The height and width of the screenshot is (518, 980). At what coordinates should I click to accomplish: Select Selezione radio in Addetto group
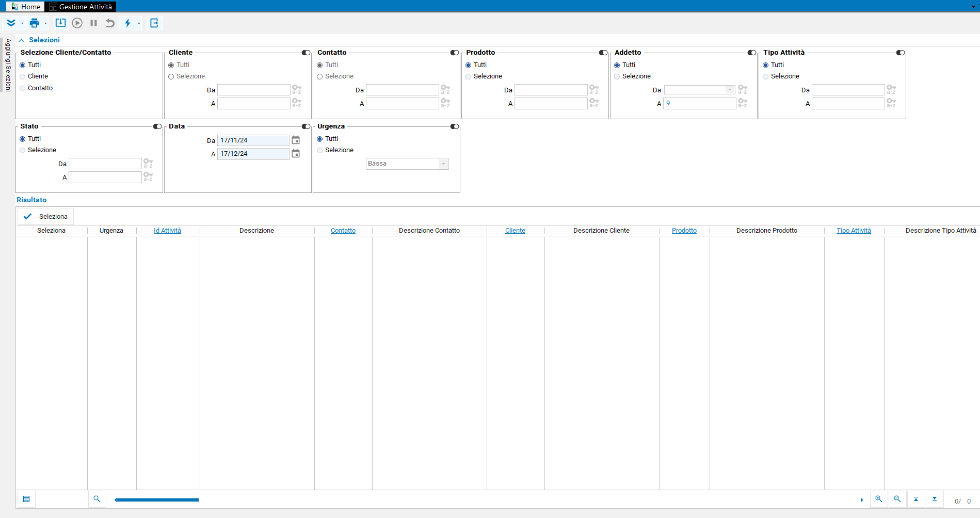coord(617,76)
